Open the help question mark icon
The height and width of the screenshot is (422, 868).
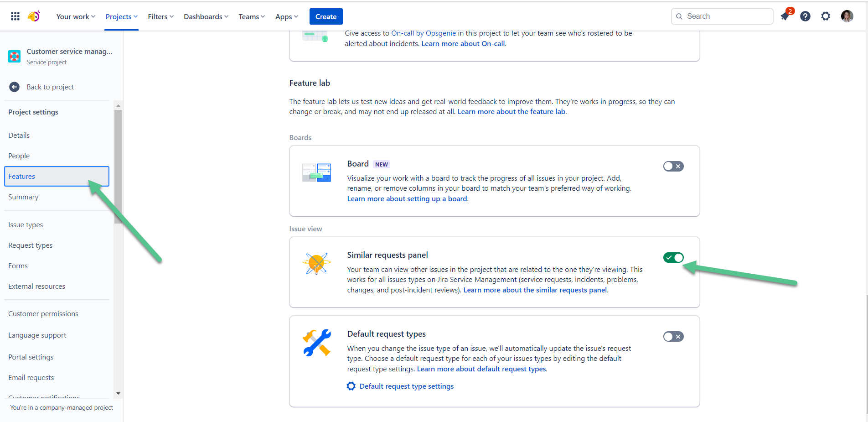pyautogui.click(x=806, y=16)
